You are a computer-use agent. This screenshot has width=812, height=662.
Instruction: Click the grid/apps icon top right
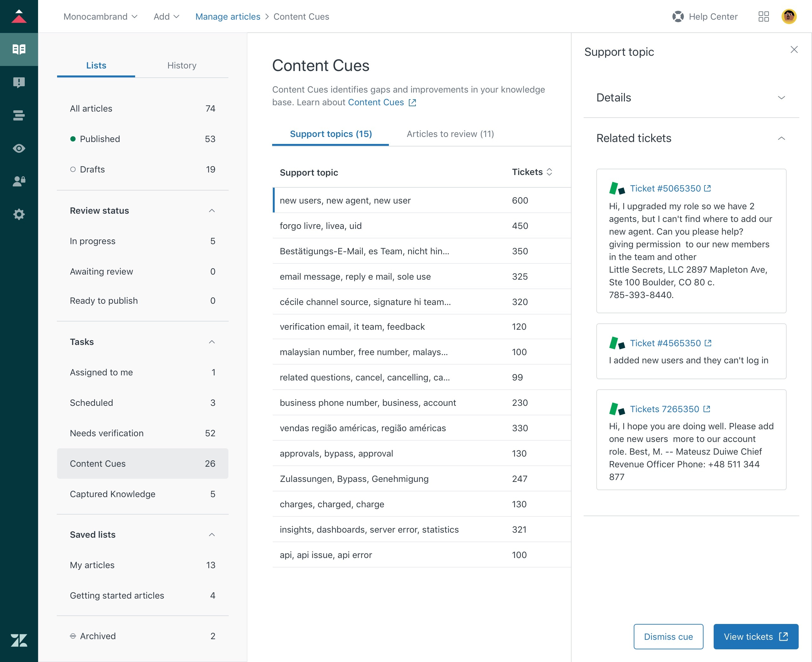763,16
